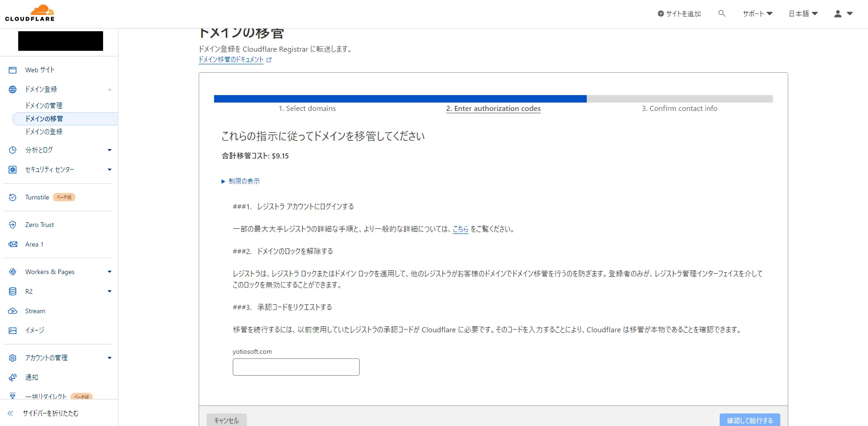
Task: Expand the セキュリティ センター menu arrow
Action: point(110,170)
